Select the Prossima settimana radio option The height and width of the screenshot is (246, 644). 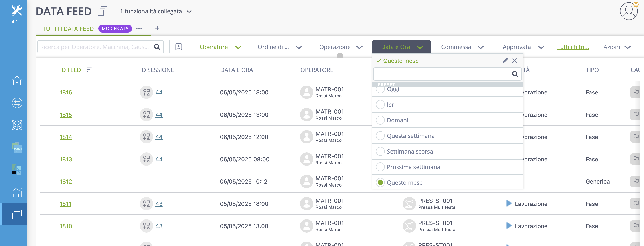(380, 167)
